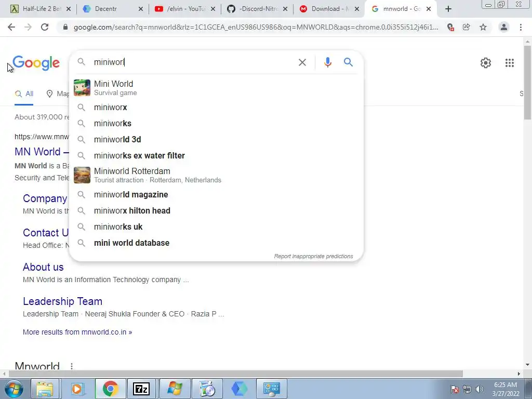Screen dimensions: 532x399
Task: Click the Google search text field
Action: [x=193, y=62]
